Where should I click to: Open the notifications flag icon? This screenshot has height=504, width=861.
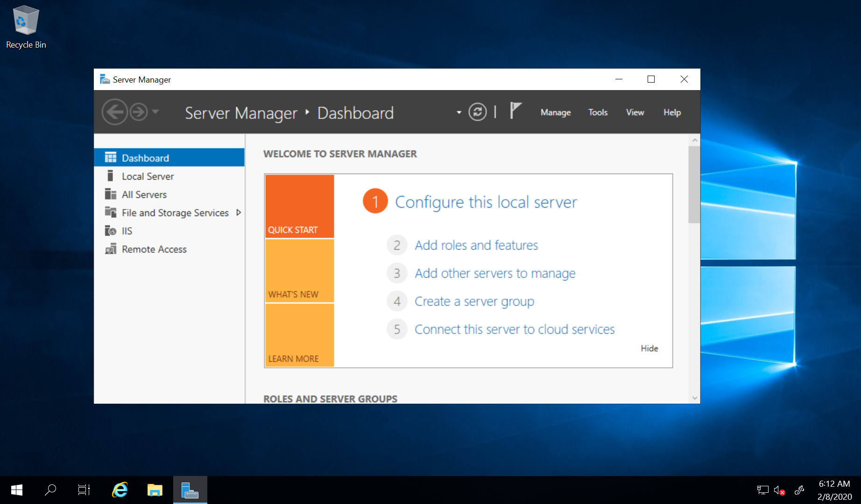point(515,111)
